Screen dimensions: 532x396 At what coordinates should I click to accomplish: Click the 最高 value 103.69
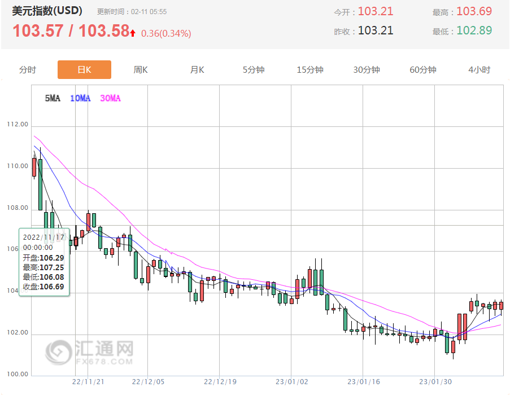coord(474,11)
